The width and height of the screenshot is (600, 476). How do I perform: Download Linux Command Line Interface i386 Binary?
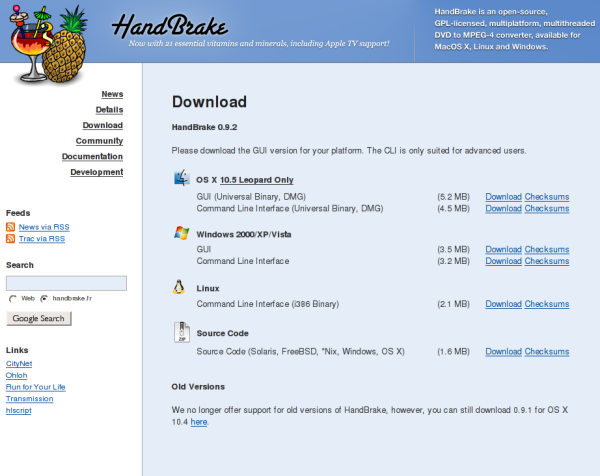coord(503,304)
